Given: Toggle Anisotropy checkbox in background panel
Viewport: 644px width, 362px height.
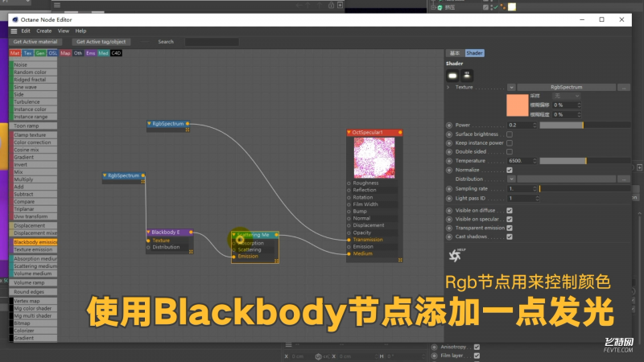Looking at the screenshot, I should (x=477, y=347).
